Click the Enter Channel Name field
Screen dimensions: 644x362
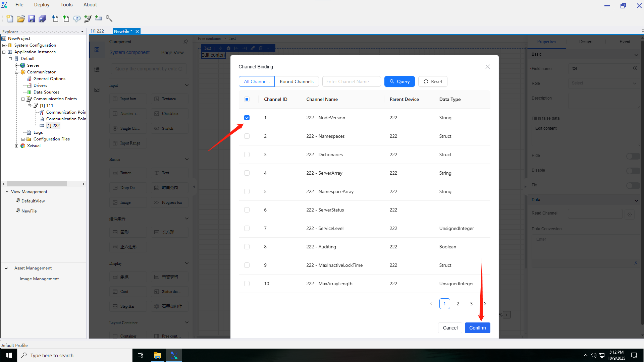coord(351,81)
